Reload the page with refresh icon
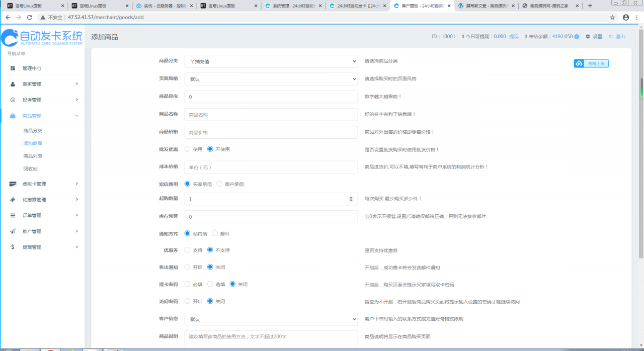This screenshot has height=351, width=644. (x=30, y=17)
